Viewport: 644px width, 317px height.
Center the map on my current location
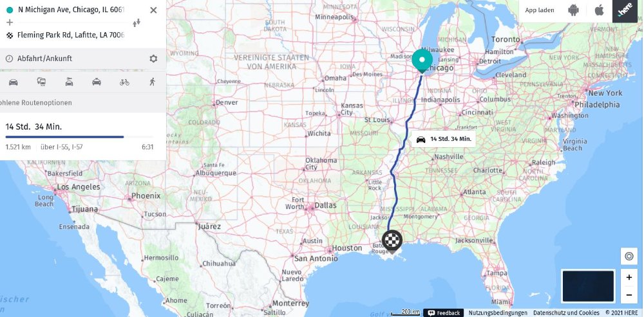coord(629,257)
